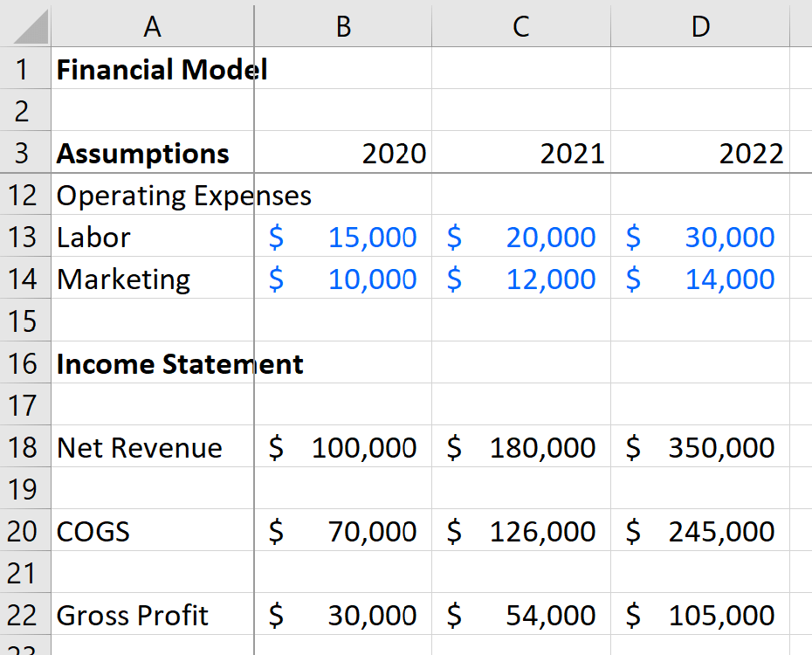The image size is (812, 655).
Task: Select the COGS 245,000 value cell
Action: 699,531
